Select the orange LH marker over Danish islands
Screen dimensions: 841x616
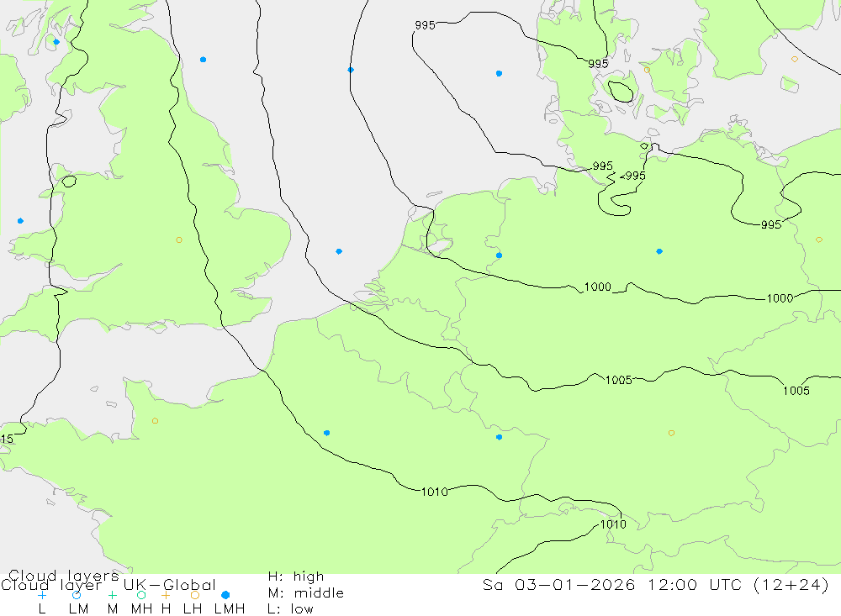tap(647, 70)
